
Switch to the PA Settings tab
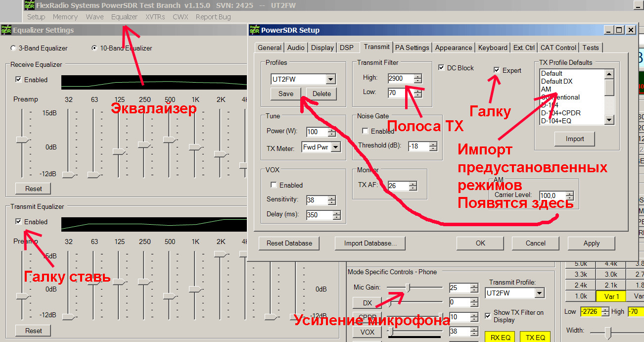click(412, 48)
